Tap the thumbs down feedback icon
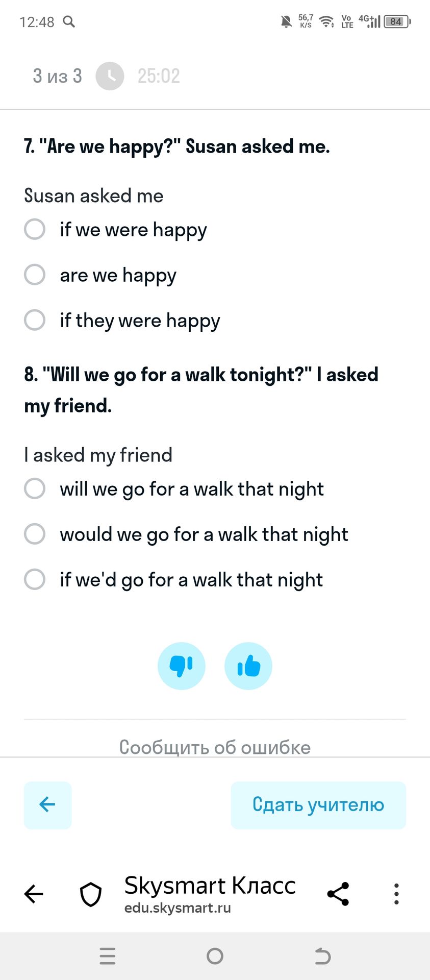Viewport: 430px width, 980px height. click(181, 666)
